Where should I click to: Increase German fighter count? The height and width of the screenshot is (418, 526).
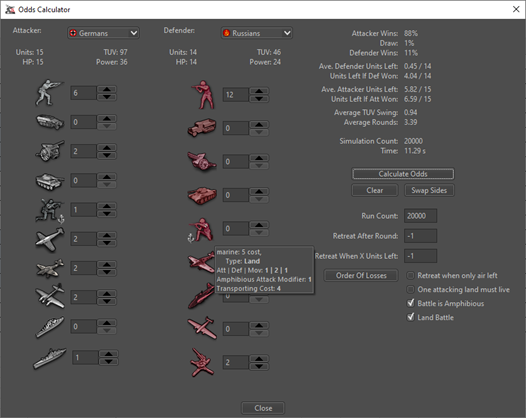pos(107,235)
